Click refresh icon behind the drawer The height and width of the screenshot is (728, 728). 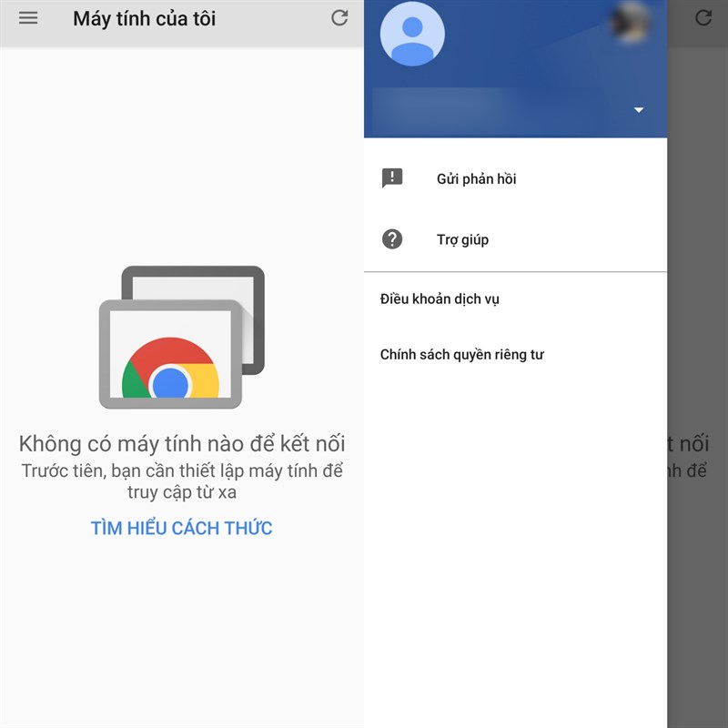[703, 17]
